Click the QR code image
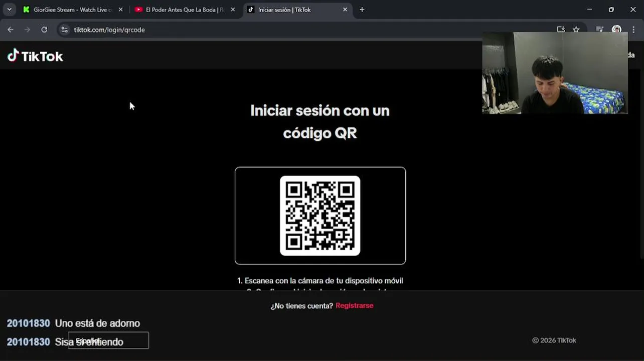The image size is (644, 361). tap(320, 216)
